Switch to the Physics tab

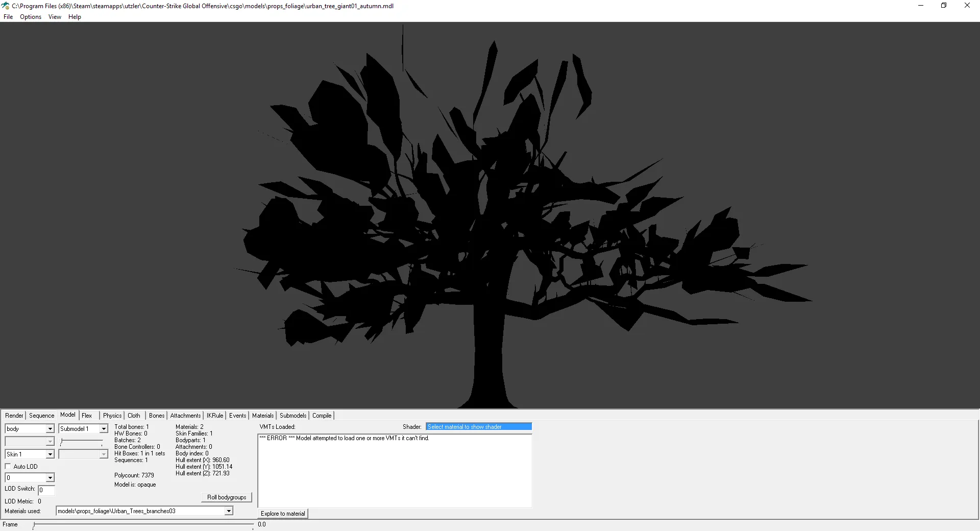(x=112, y=416)
